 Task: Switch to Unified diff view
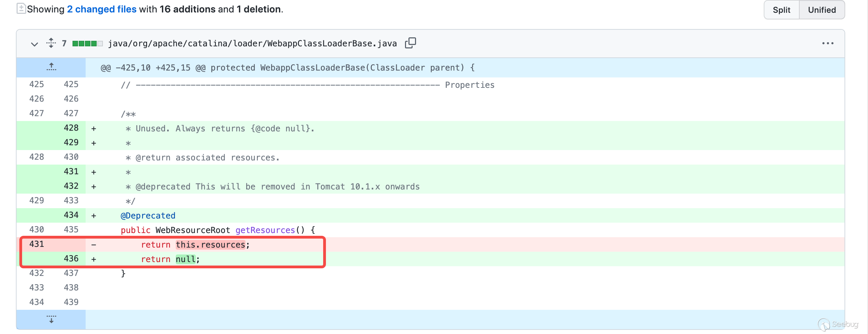click(x=822, y=10)
